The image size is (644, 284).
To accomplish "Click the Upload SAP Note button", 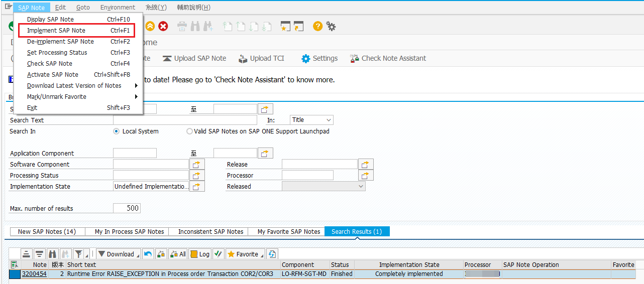I will [194, 58].
